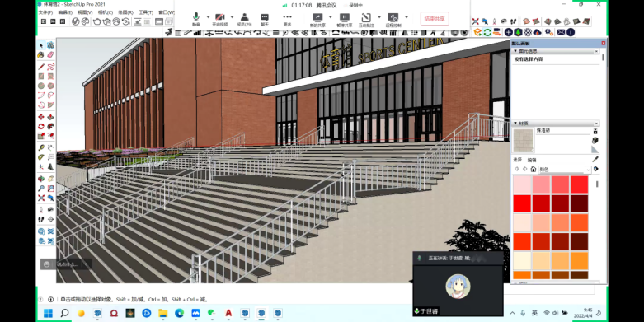Image resolution: width=644 pixels, height=322 pixels.
Task: Click the 结束共享 end sharing button
Action: 435,18
